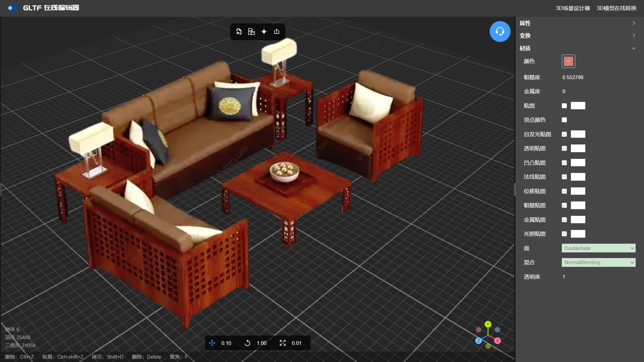Click the faded blue gizmo dot right of Y
The height and width of the screenshot is (362, 644).
click(x=497, y=330)
